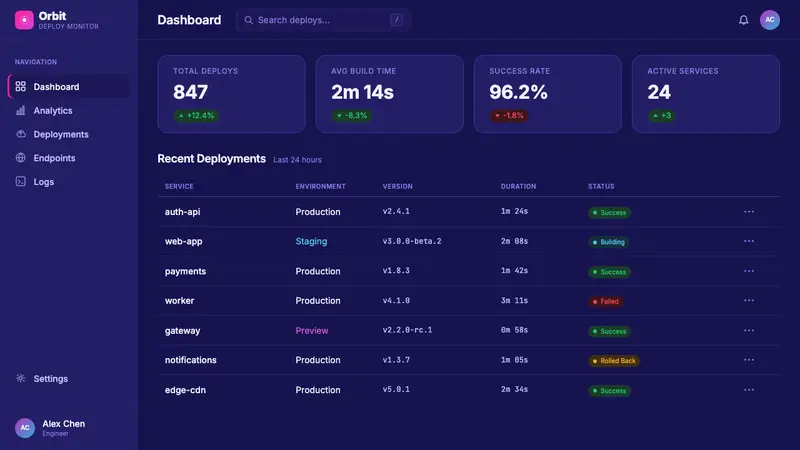Click the +12.4% change badge
800x450 pixels.
point(196,116)
